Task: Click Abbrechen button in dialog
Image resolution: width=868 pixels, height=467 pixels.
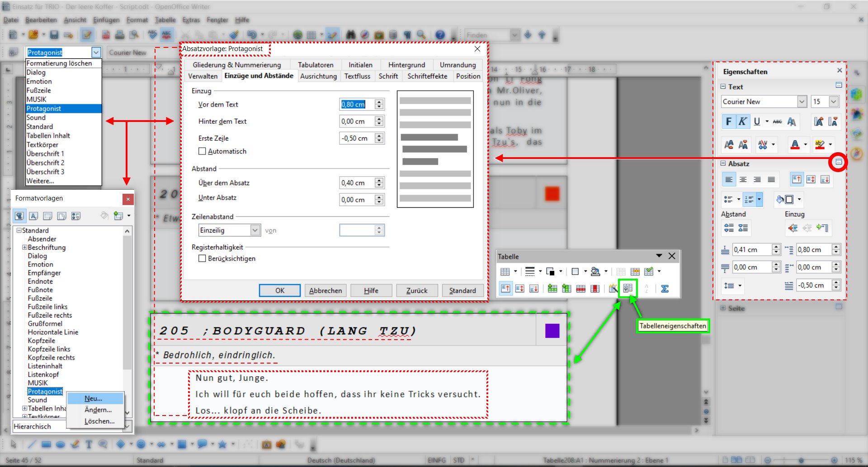Action: click(x=325, y=290)
